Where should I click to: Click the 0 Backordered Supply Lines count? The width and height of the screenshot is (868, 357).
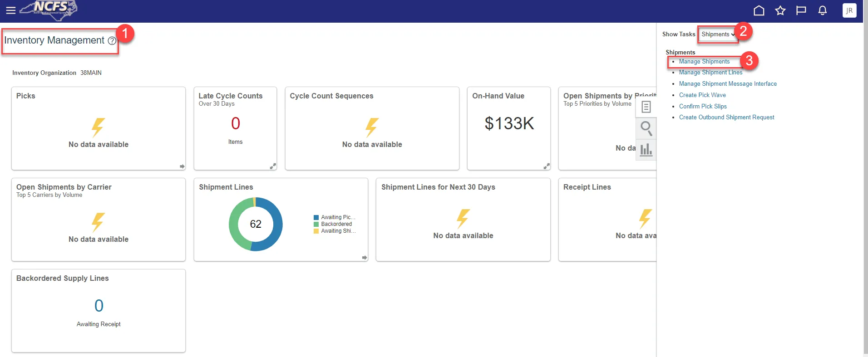click(x=99, y=306)
